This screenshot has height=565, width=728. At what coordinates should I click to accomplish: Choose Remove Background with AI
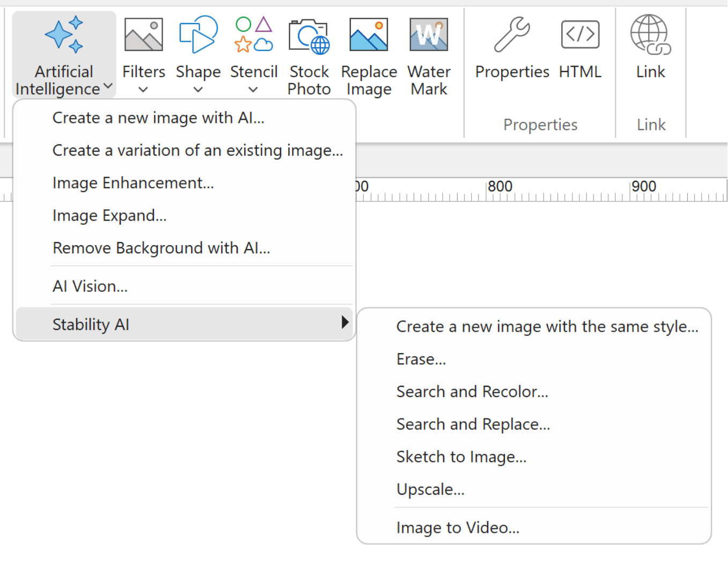coord(185,248)
